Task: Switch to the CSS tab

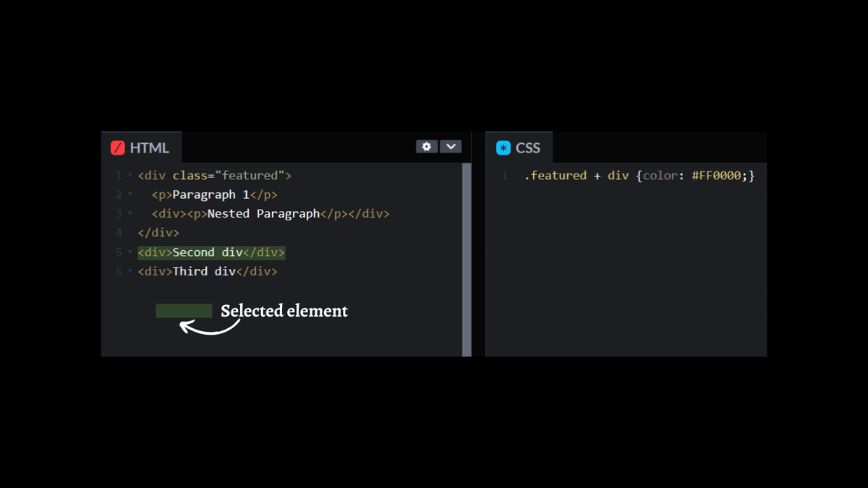Action: (x=519, y=147)
